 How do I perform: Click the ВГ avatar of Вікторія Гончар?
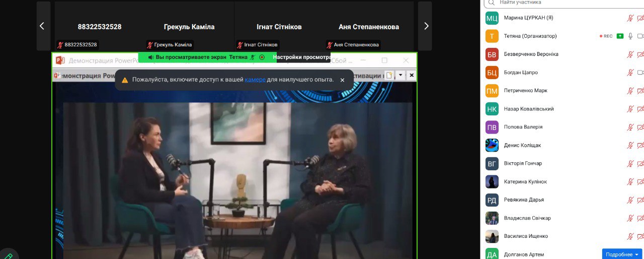[492, 163]
